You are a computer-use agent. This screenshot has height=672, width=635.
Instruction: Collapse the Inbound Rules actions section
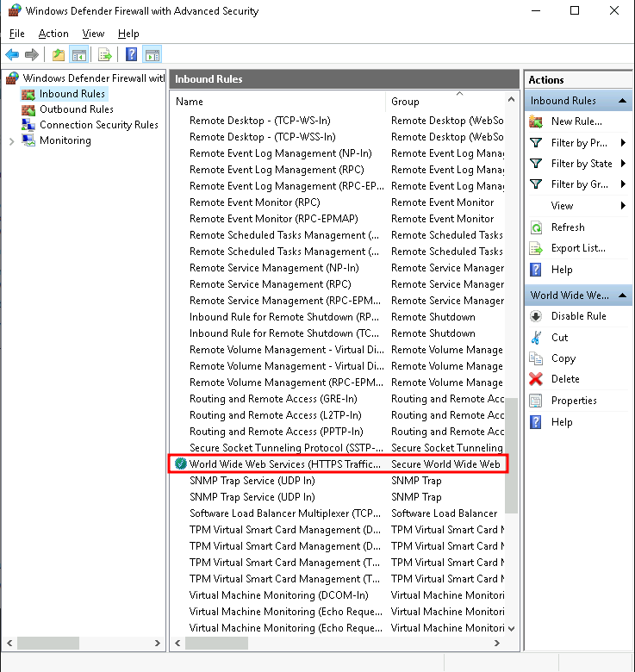click(623, 101)
